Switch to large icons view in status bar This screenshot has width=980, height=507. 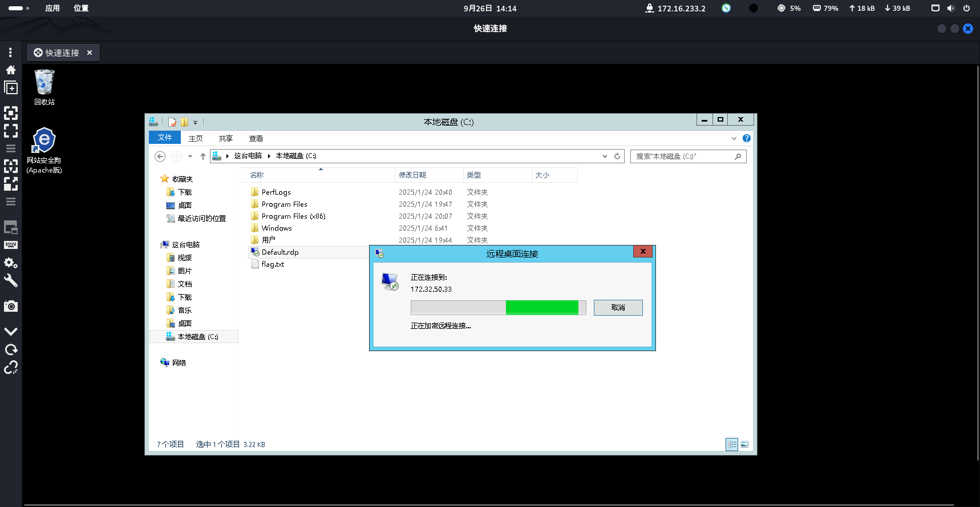744,444
